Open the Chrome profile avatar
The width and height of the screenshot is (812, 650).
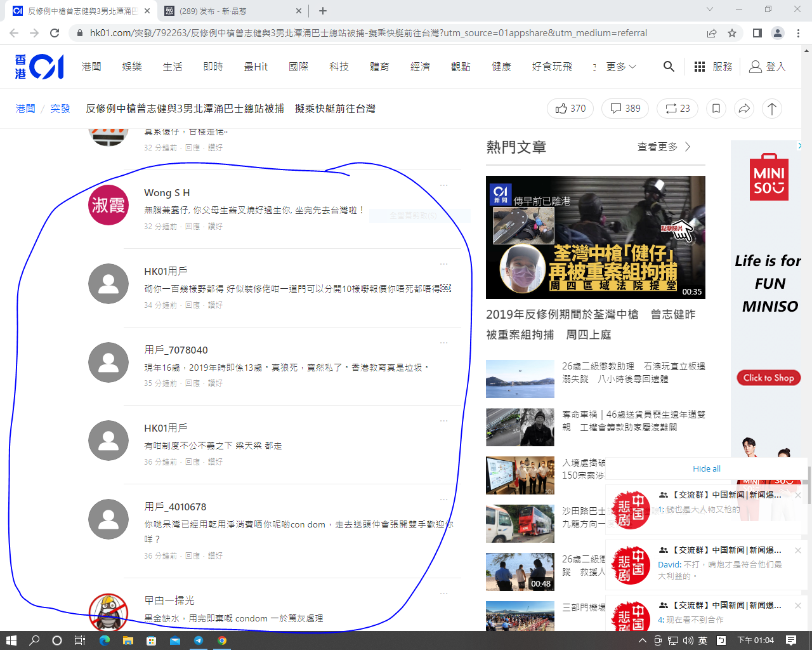tap(778, 33)
